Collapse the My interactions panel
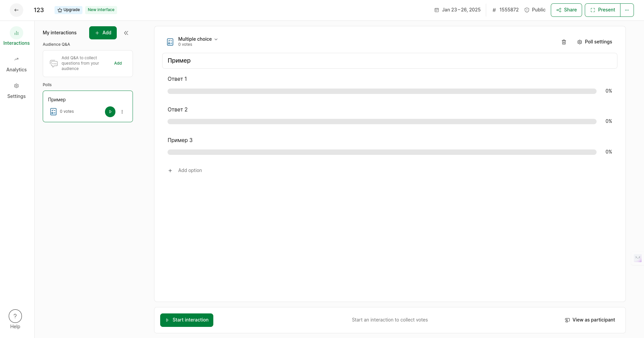This screenshot has width=644, height=338. 126,33
